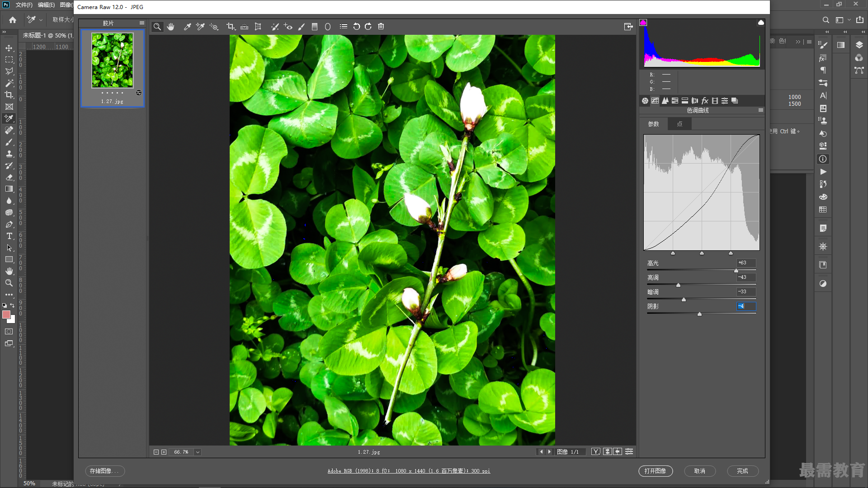Toggle full screen mode icon
This screenshot has height=488, width=868.
pos(628,27)
